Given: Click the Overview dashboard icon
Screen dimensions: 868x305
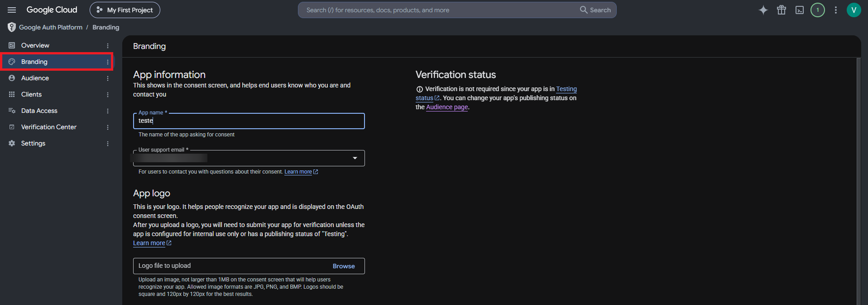Looking at the screenshot, I should coord(12,45).
